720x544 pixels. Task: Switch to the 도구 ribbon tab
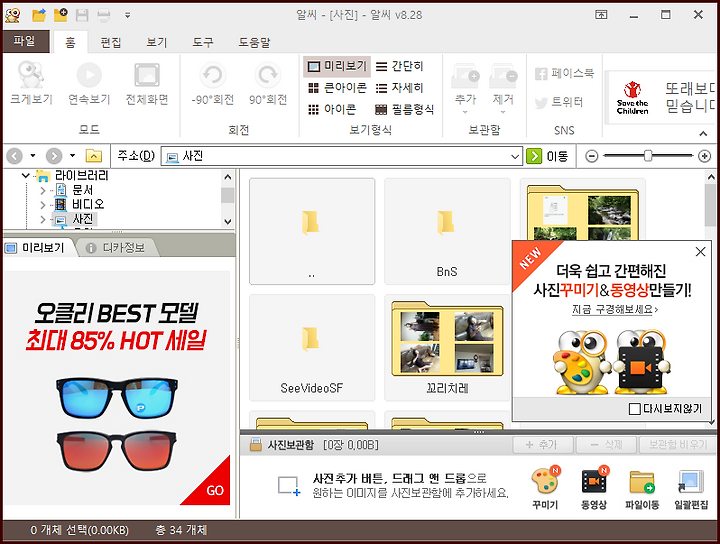click(202, 42)
